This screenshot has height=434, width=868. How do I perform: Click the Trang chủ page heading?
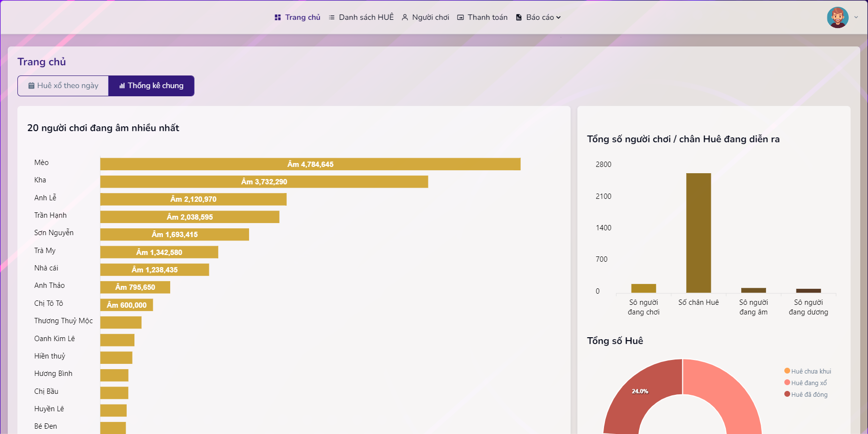pos(42,62)
